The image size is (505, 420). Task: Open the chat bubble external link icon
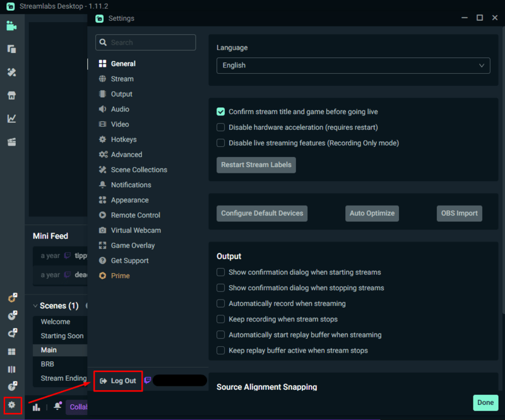tap(13, 333)
